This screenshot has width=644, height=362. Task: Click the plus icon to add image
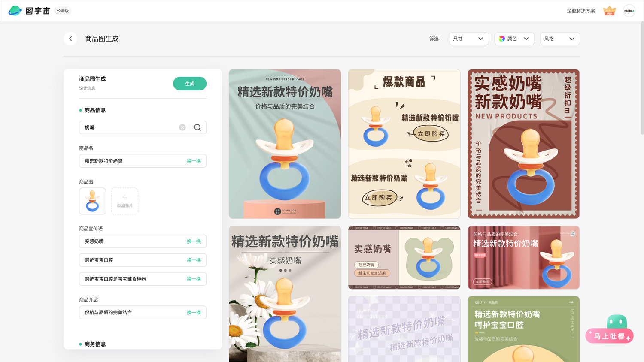coord(125,197)
